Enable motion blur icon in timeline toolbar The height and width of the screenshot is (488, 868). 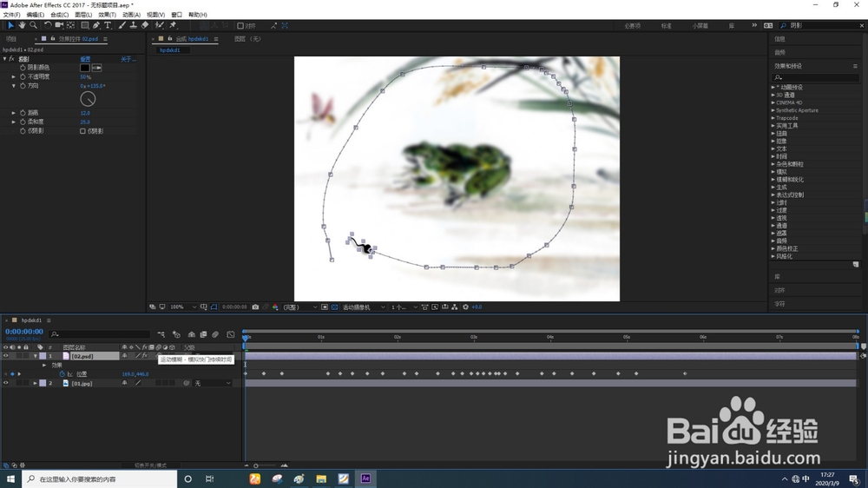215,334
